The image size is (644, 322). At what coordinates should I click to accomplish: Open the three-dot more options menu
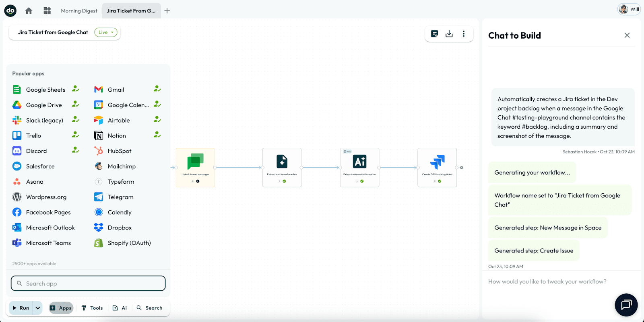[x=464, y=34]
